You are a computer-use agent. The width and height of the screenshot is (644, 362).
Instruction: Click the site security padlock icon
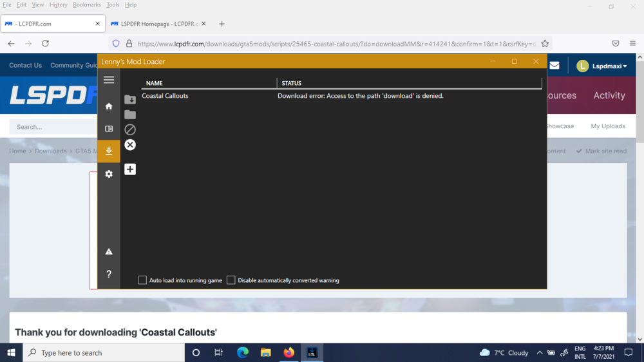129,44
